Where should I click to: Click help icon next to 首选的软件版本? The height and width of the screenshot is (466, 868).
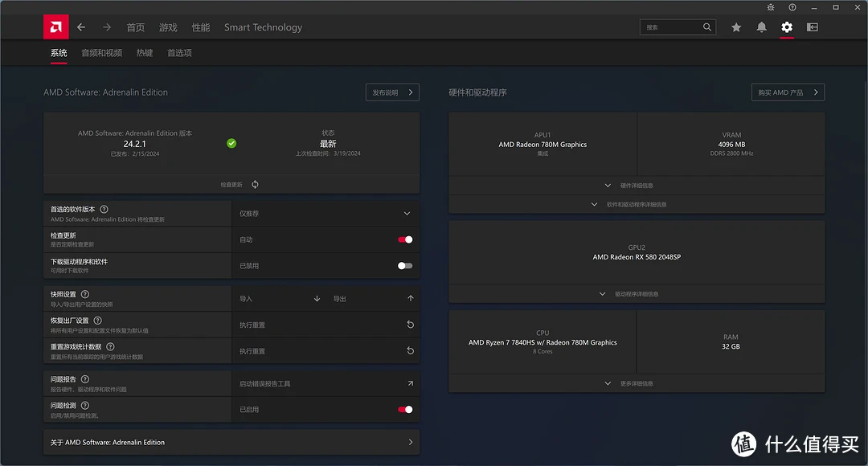104,209
